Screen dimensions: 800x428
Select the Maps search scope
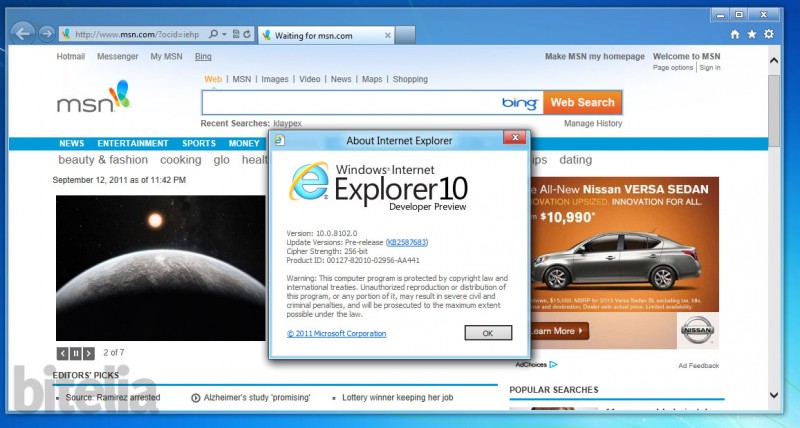[372, 79]
